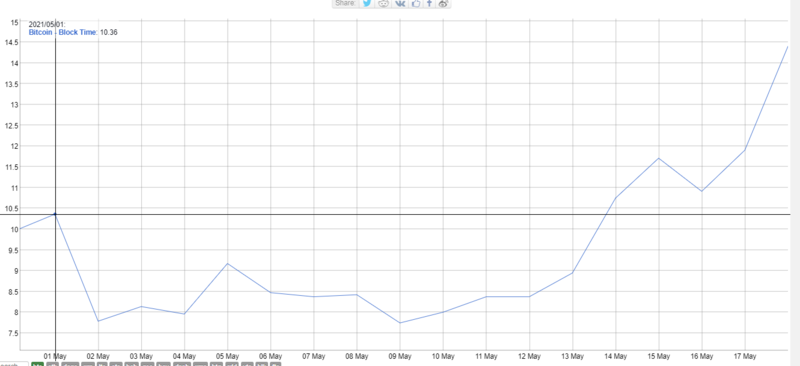The width and height of the screenshot is (800, 366).
Task: Click the '11' y-axis label
Action: coord(14,187)
